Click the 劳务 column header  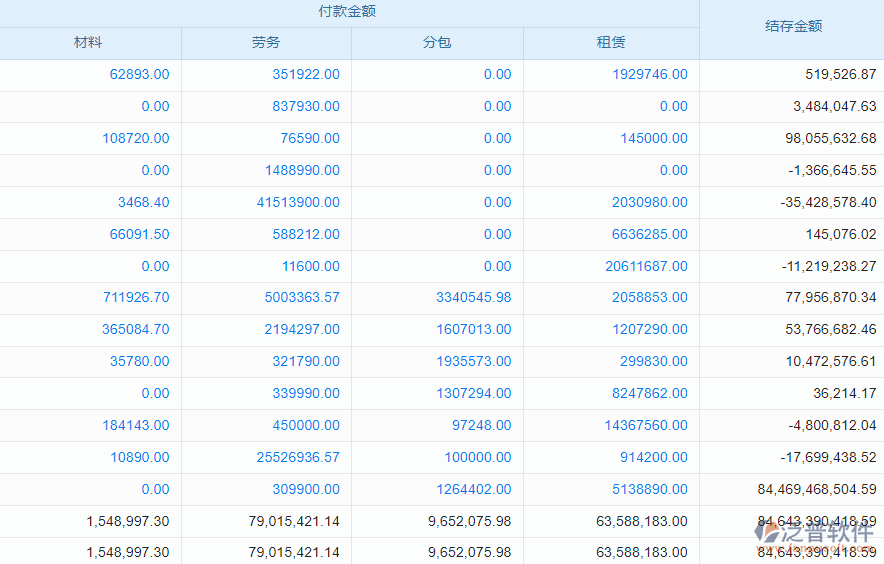click(266, 43)
